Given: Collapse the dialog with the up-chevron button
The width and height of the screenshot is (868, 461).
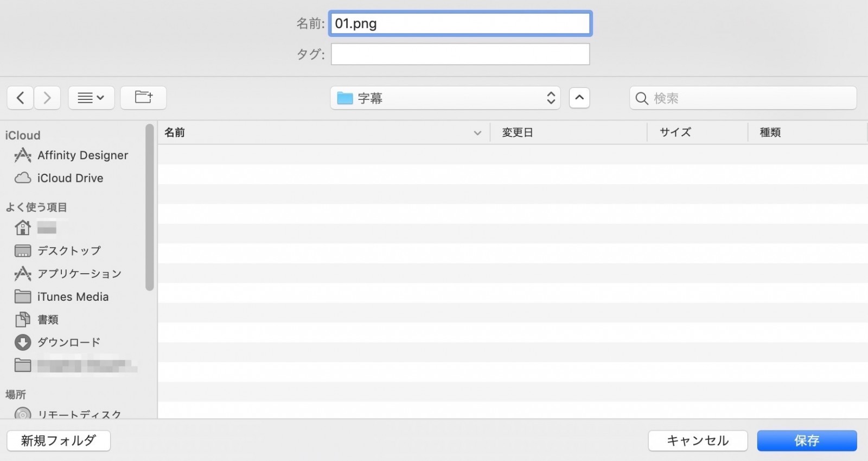Looking at the screenshot, I should point(579,98).
